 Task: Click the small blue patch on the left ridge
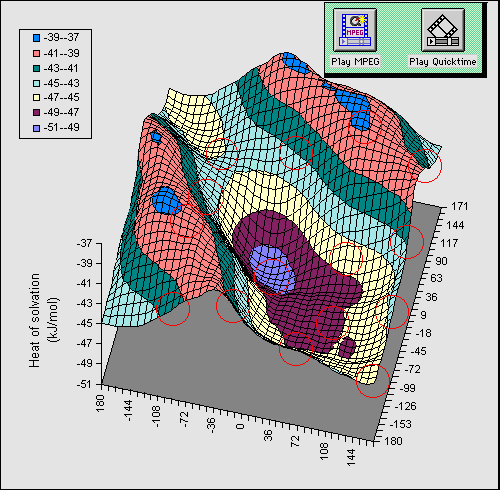156,136
